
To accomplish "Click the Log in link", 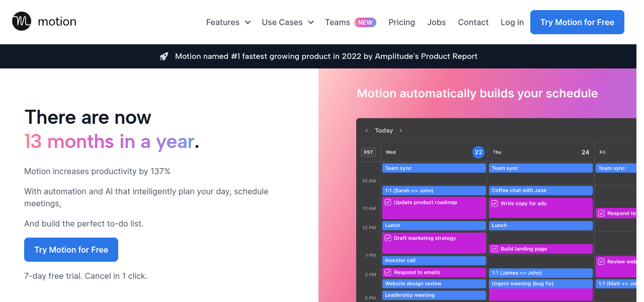I will 512,22.
